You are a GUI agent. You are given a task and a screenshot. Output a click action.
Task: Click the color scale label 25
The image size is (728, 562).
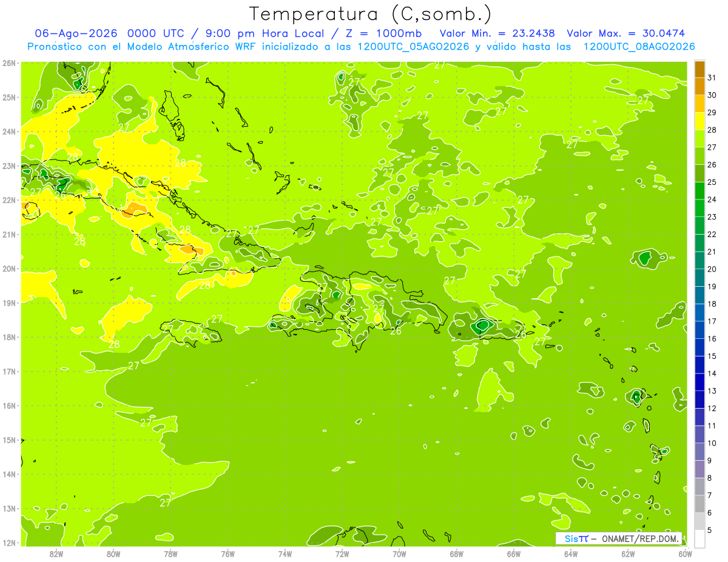click(712, 182)
